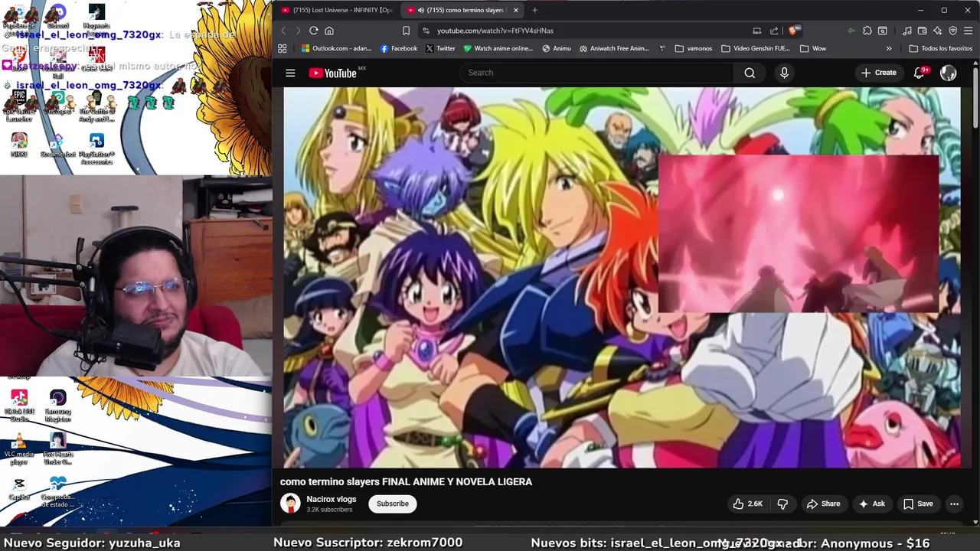Open the Facebook bookmark
Screen dimensions: 980x551
pyautogui.click(x=399, y=48)
